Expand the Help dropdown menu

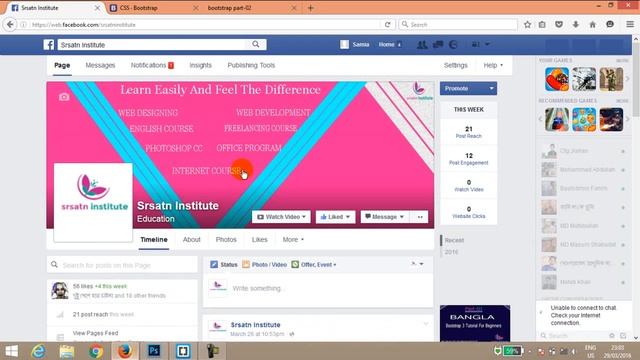tap(493, 65)
